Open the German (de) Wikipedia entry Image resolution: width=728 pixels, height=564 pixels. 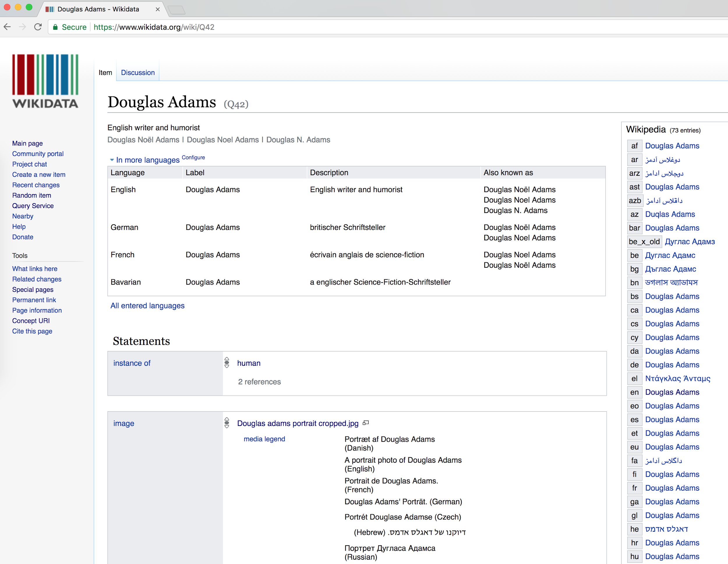672,365
